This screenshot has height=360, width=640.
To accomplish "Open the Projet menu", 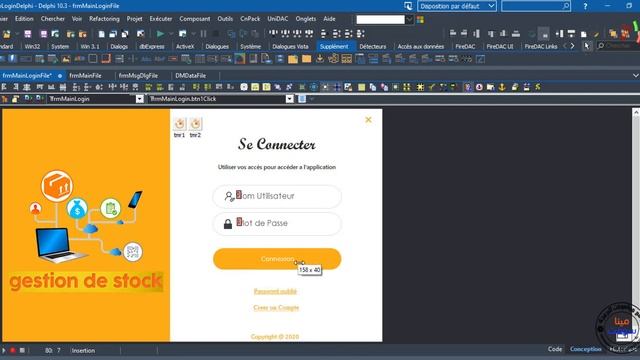I will 134,19.
